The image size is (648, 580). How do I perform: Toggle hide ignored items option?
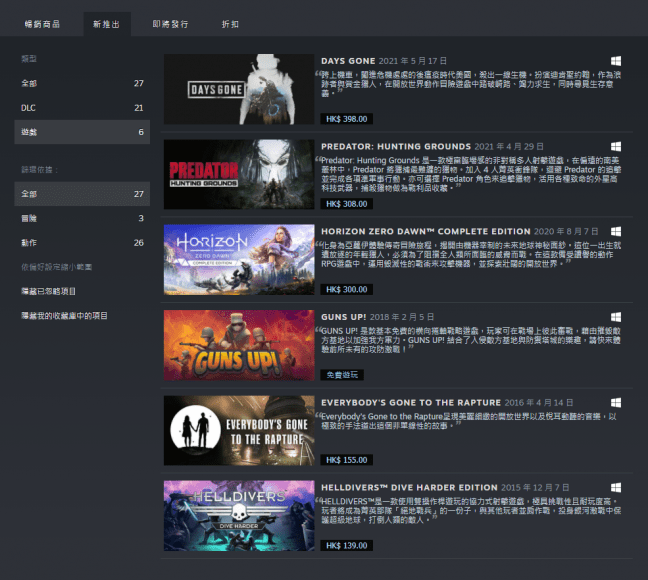click(48, 291)
